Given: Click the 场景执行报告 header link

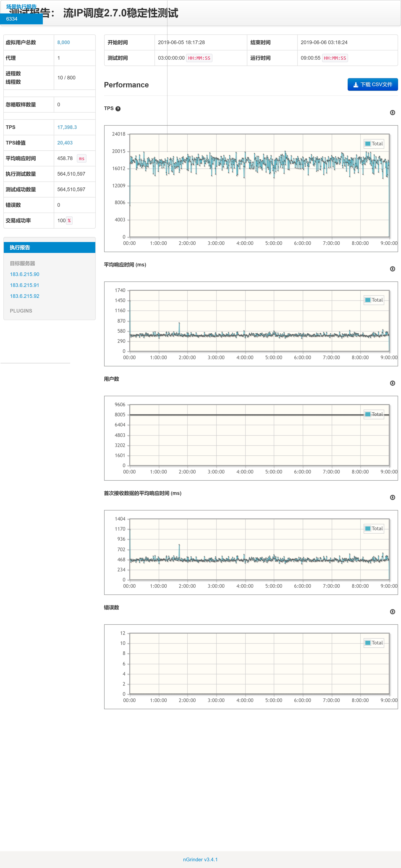Looking at the screenshot, I should point(21,6).
